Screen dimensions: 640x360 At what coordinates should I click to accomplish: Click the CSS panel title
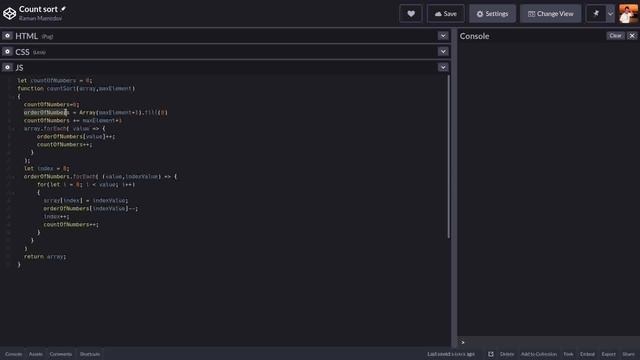[22, 52]
